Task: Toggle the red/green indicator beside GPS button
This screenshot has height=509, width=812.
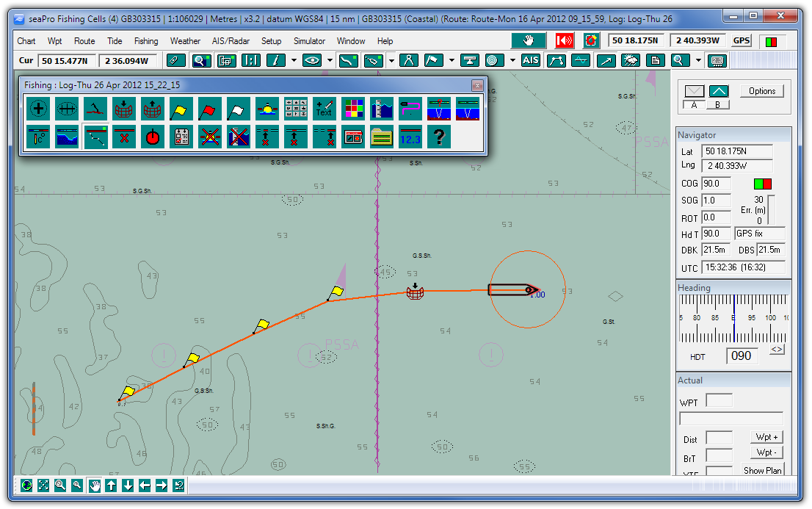Action: [771, 41]
